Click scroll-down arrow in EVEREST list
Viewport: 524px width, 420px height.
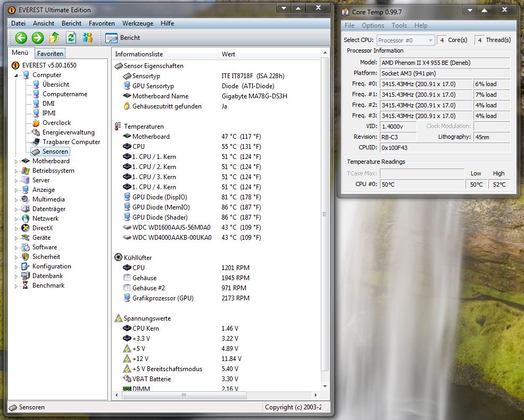coord(325,387)
